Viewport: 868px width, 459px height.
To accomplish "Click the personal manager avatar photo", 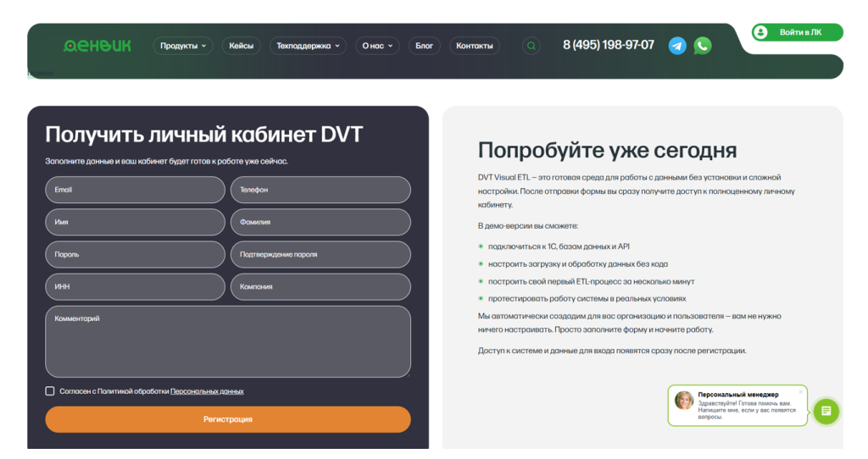I will click(x=684, y=401).
